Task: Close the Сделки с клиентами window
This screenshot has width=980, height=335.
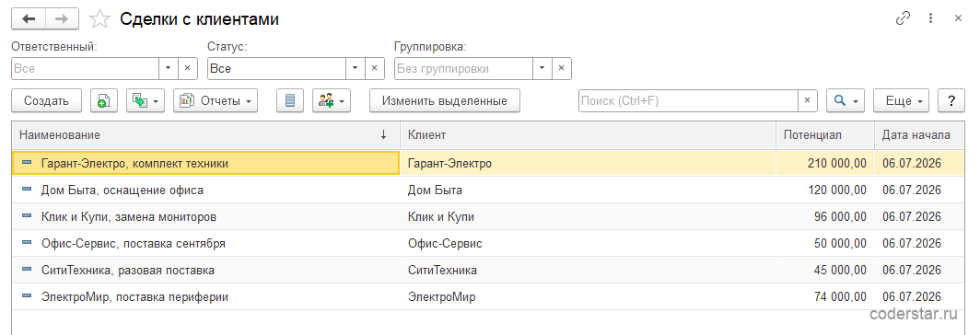Action: 958,18
